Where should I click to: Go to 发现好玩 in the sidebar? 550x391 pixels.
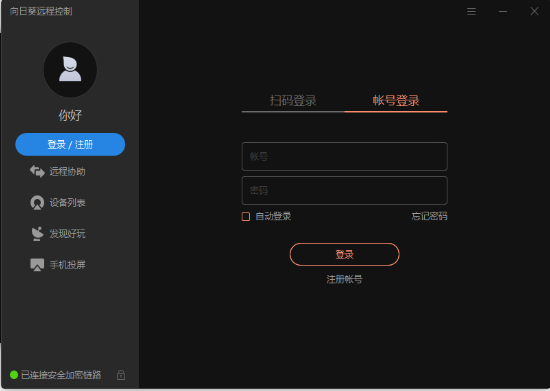67,234
